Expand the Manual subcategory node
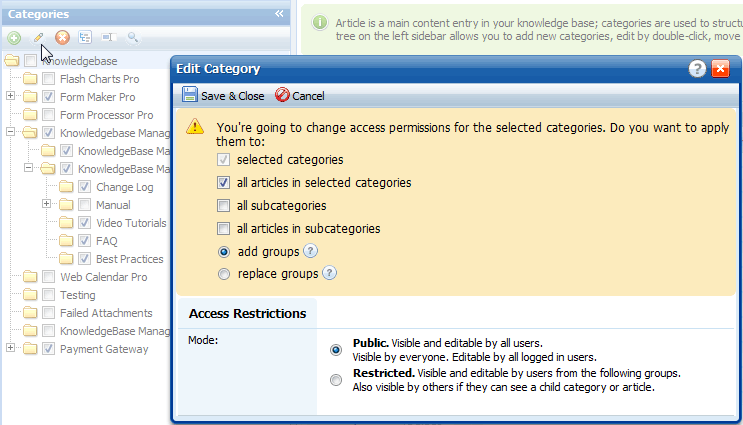 coord(46,204)
